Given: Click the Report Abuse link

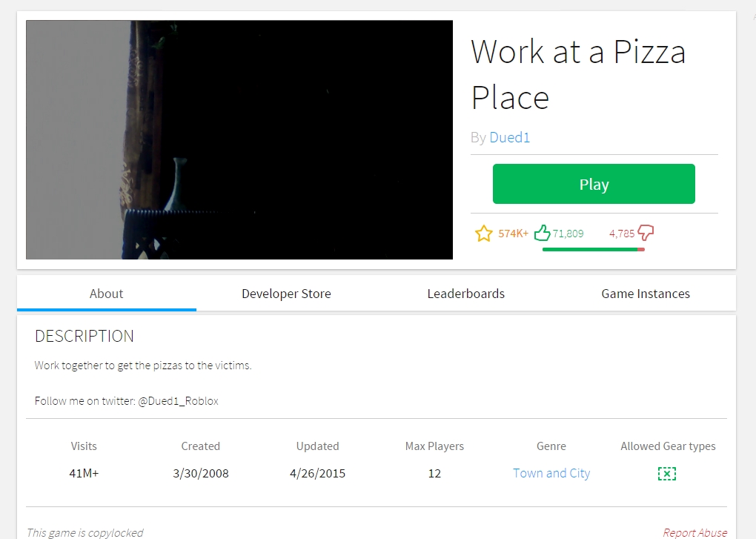Looking at the screenshot, I should [694, 532].
